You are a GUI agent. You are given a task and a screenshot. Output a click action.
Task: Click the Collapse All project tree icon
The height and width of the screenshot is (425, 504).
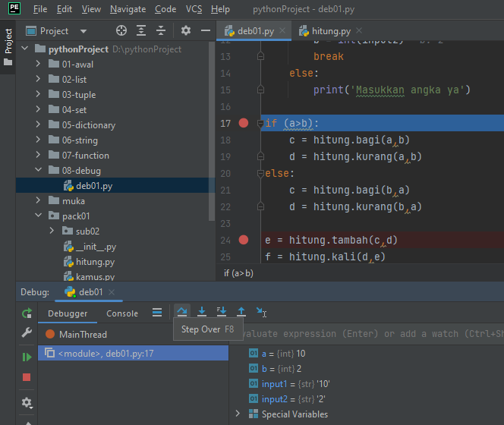click(x=161, y=30)
